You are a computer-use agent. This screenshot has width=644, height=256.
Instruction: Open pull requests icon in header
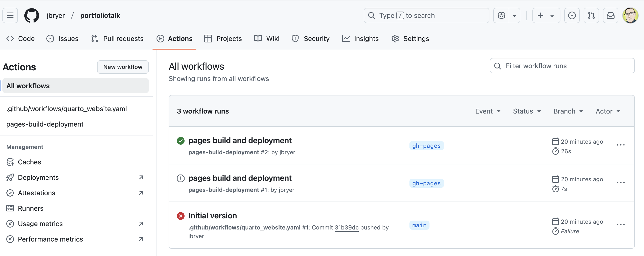[591, 15]
